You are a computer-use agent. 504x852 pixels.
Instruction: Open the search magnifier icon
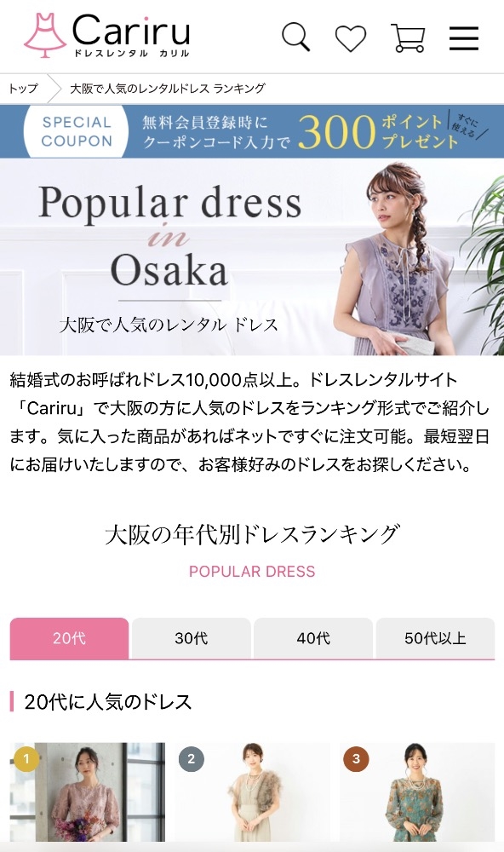click(296, 37)
